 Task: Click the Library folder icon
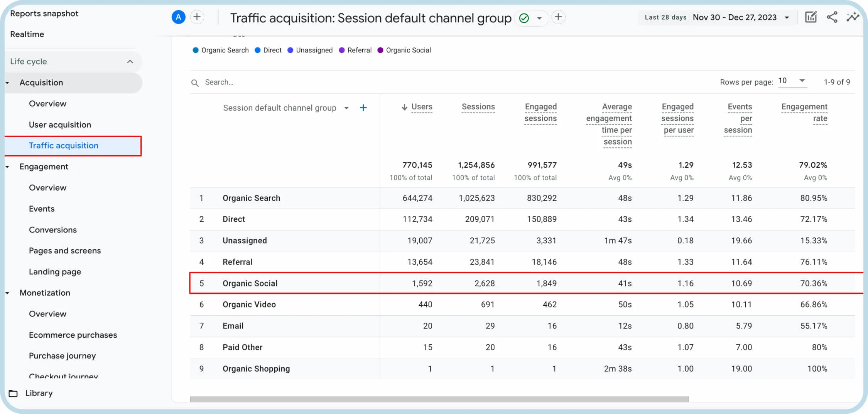pos(14,393)
